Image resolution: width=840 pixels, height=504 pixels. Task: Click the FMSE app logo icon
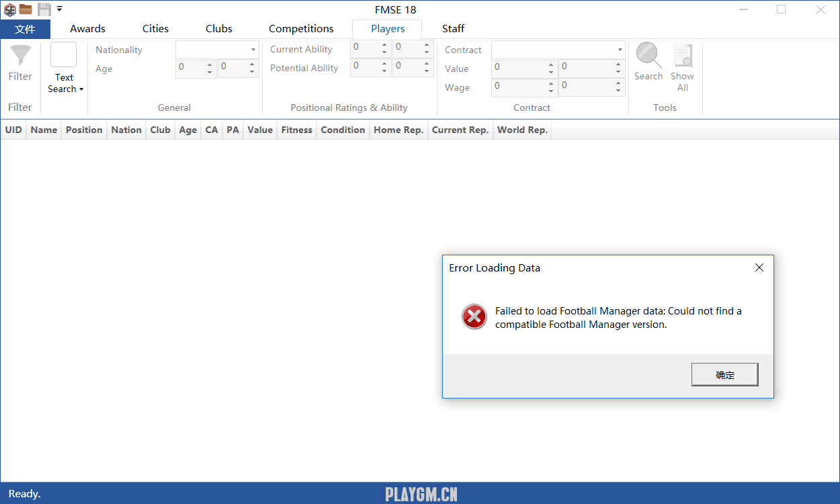click(x=10, y=9)
